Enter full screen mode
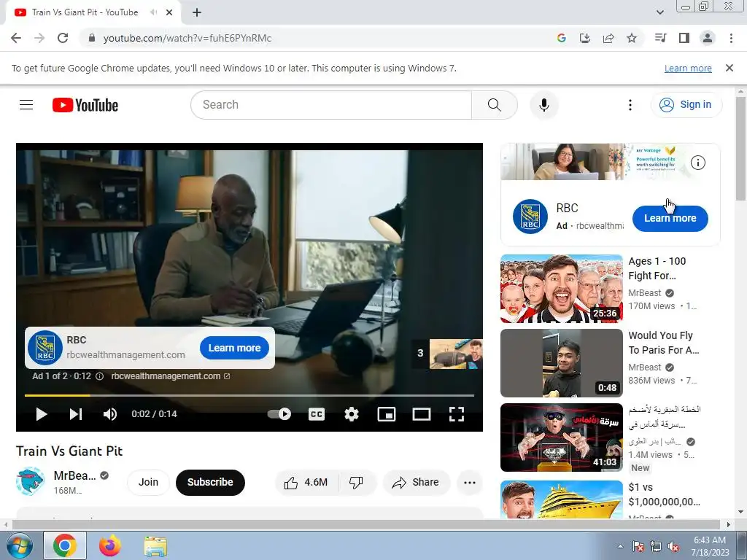 click(x=457, y=414)
